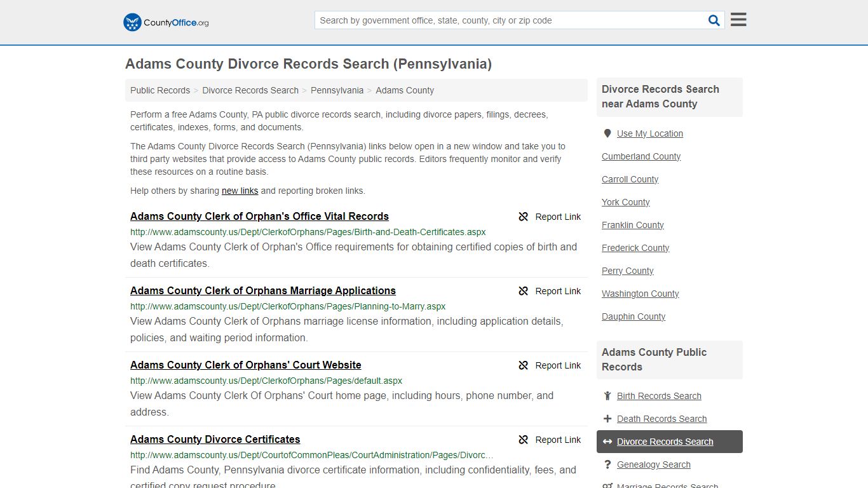Click broken-link icon for Divorce Certificates
Viewport: 868px width, 488px height.
tap(524, 440)
